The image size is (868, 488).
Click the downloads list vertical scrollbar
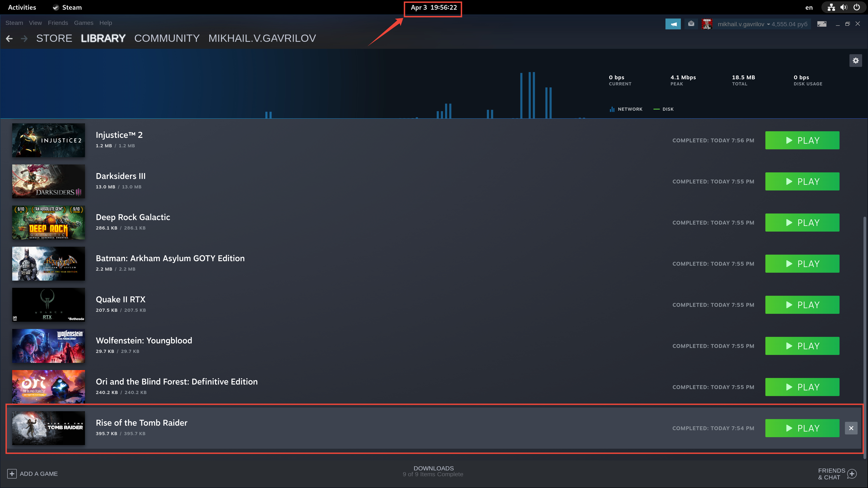pos(865,338)
